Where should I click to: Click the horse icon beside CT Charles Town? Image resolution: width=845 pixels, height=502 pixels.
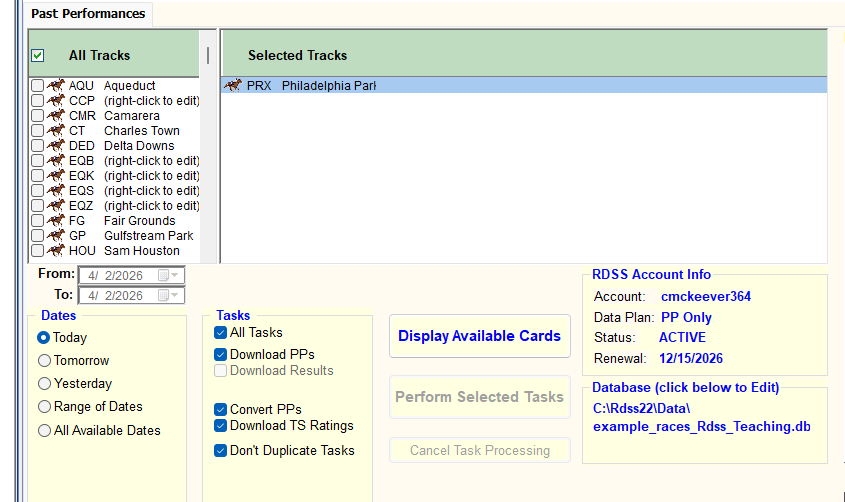pyautogui.click(x=56, y=130)
